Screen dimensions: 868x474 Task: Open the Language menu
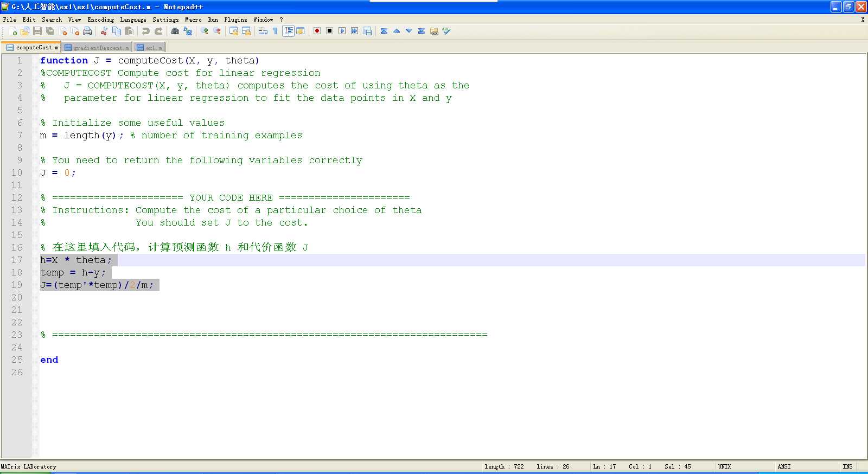[x=133, y=20]
